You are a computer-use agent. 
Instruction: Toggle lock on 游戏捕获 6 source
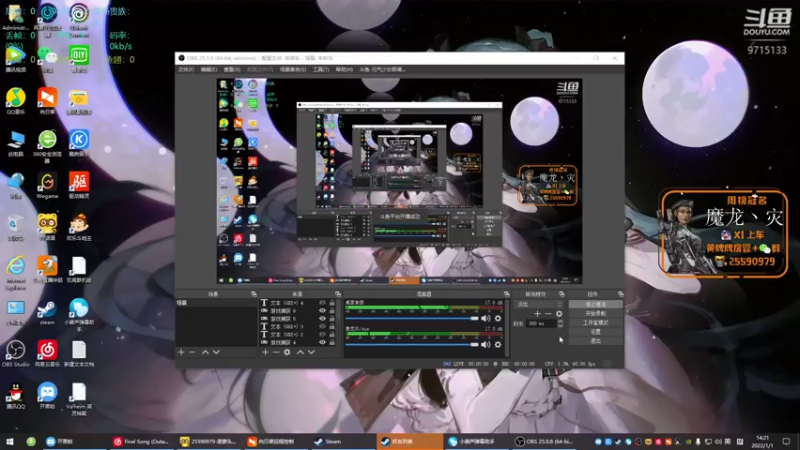[332, 311]
